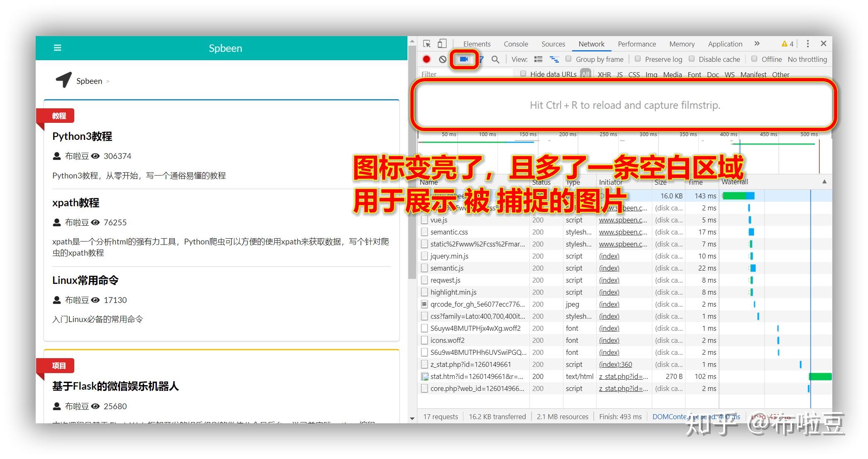Open the DevTools three-dot menu

pyautogui.click(x=807, y=44)
